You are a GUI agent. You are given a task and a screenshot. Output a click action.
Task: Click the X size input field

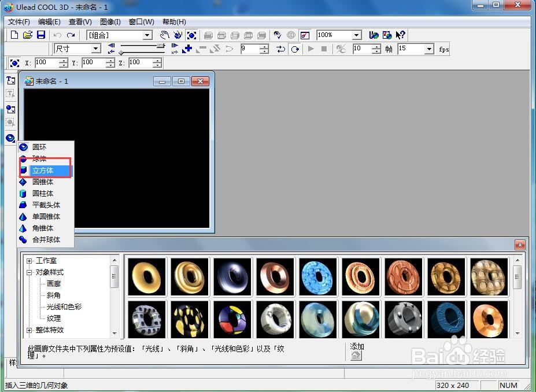[47, 63]
